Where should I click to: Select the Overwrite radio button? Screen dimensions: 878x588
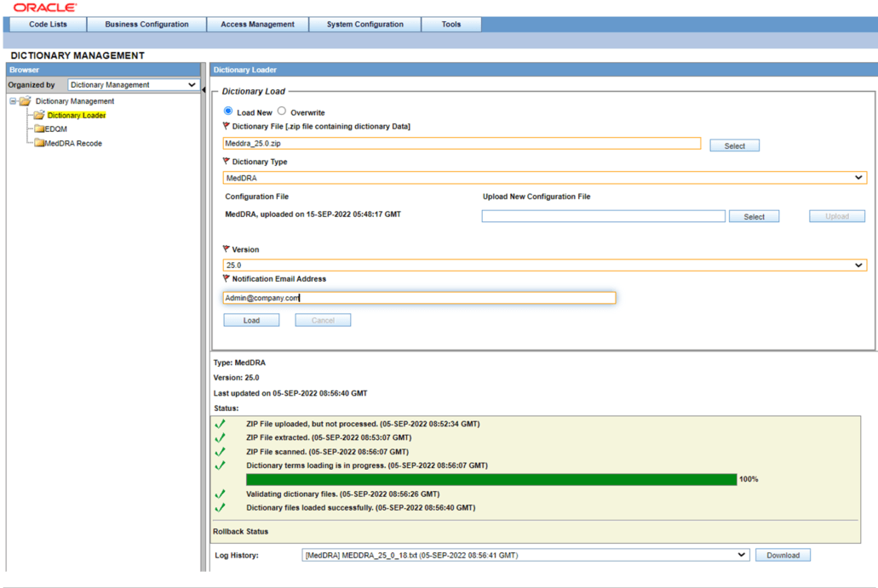[x=282, y=111]
